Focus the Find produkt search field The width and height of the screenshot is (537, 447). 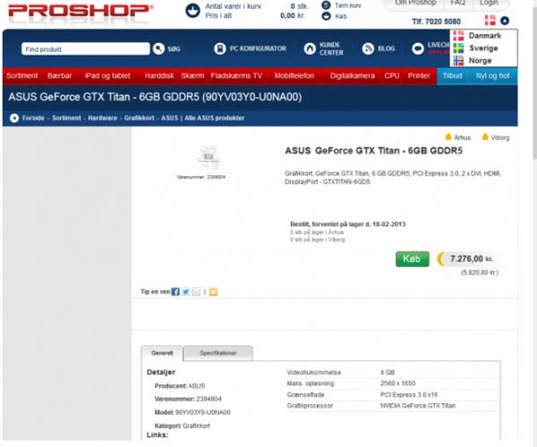(x=86, y=49)
